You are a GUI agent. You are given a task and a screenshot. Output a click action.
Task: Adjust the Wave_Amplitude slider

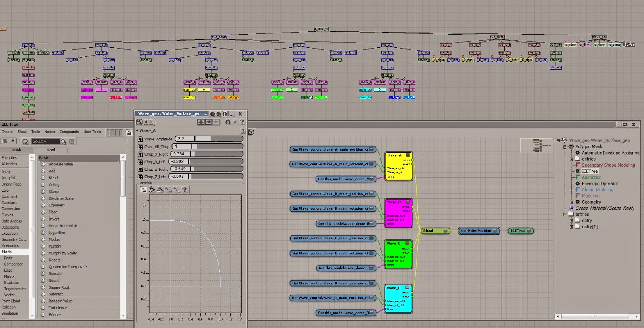pos(219,139)
